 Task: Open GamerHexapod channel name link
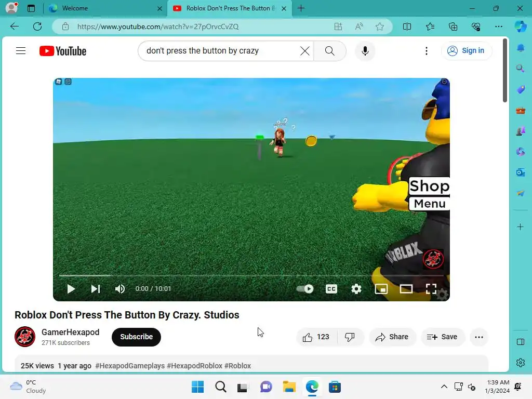[x=71, y=332]
